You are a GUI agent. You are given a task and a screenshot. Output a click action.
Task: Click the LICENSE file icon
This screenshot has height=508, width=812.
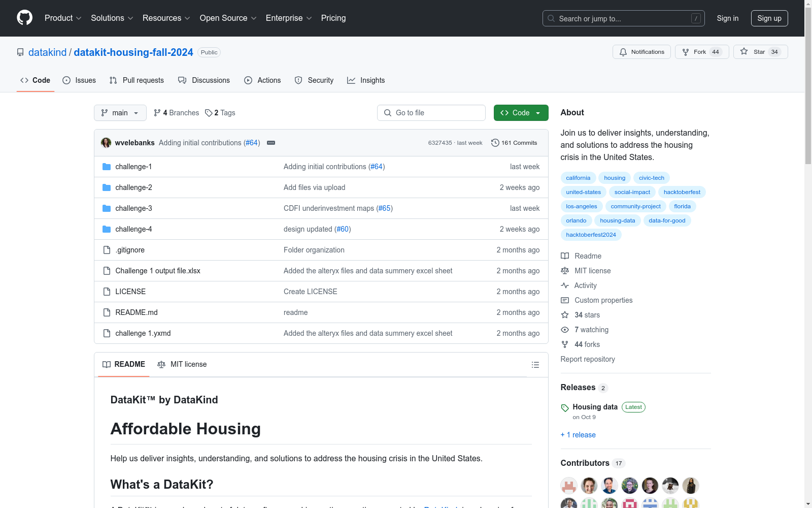point(107,292)
